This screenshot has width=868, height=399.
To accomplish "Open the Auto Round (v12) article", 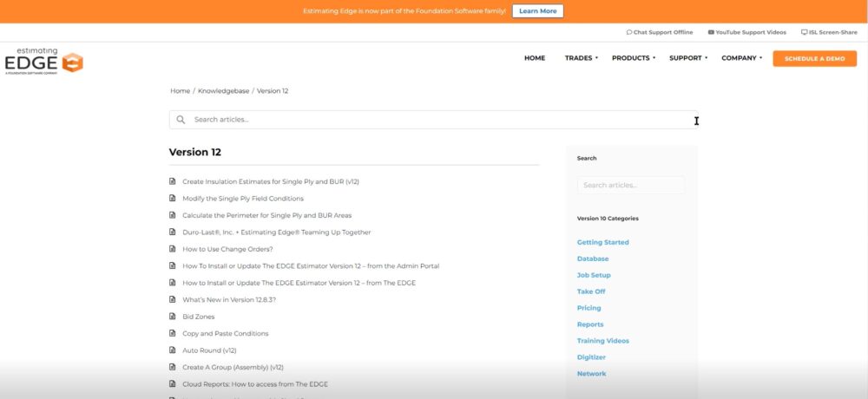I will pyautogui.click(x=209, y=350).
